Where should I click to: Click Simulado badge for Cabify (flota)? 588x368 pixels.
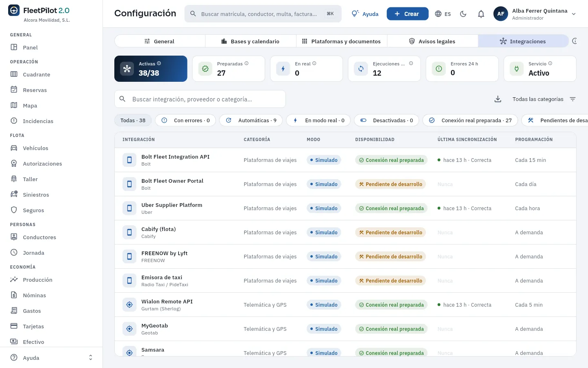[324, 232]
